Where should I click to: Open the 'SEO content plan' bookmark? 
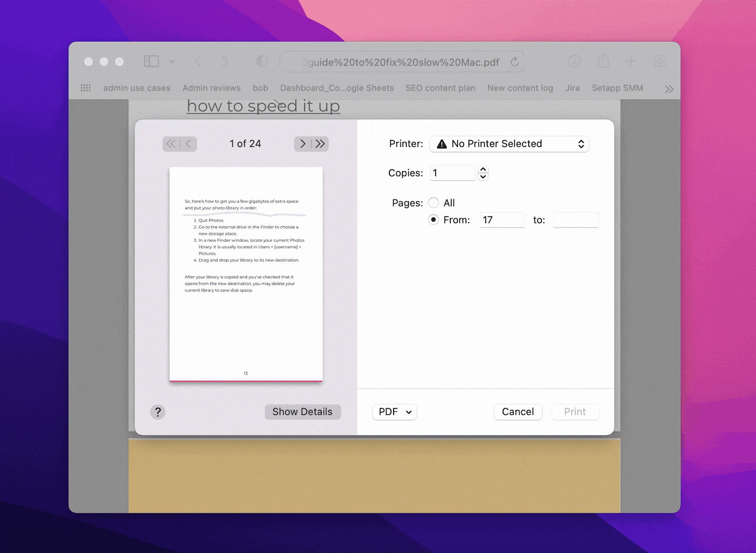pyautogui.click(x=440, y=88)
